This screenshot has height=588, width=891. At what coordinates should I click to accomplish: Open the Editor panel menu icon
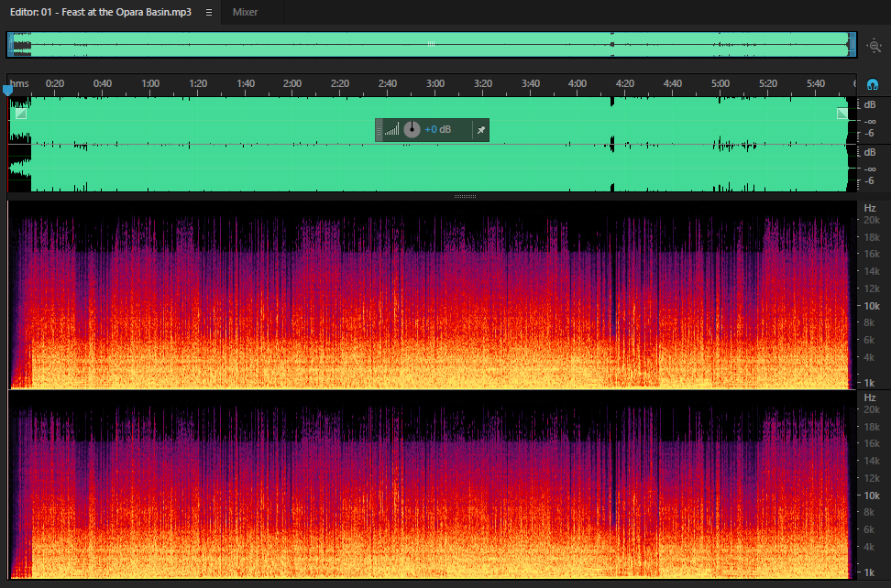click(x=209, y=12)
